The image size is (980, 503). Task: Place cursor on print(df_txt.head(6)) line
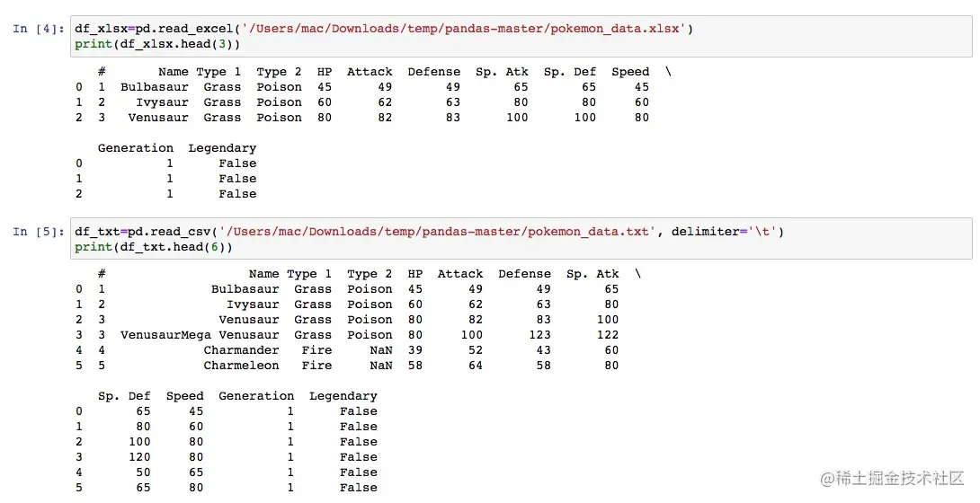[x=153, y=247]
